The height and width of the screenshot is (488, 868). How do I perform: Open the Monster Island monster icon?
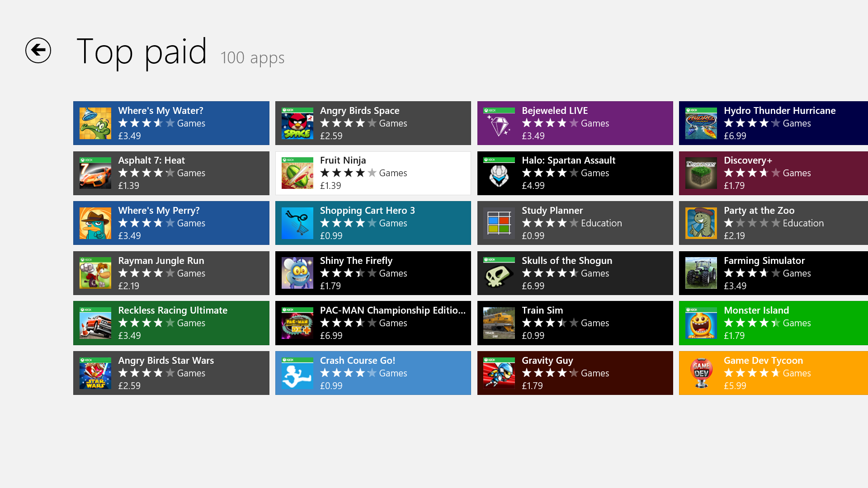coord(701,323)
